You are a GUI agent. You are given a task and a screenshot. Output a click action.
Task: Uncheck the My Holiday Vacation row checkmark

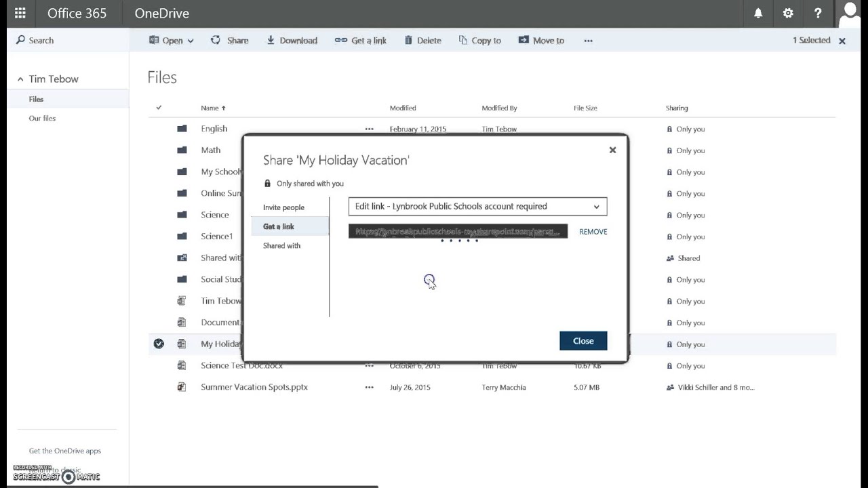[159, 344]
